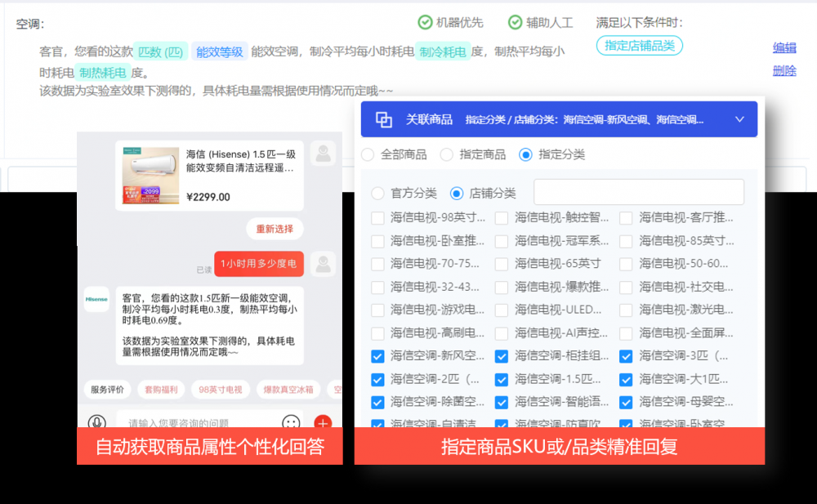This screenshot has width=817, height=504.
Task: Click the Hisense logo avatar in chat
Action: (x=96, y=299)
